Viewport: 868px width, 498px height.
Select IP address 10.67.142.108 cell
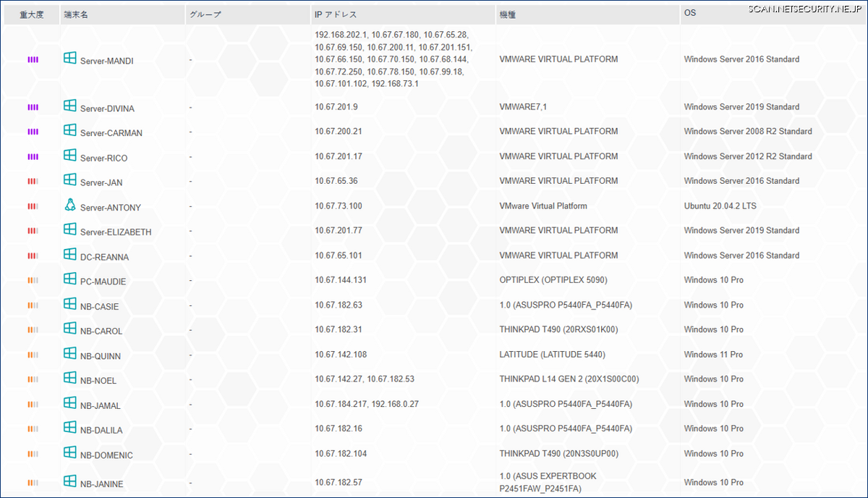coord(341,355)
